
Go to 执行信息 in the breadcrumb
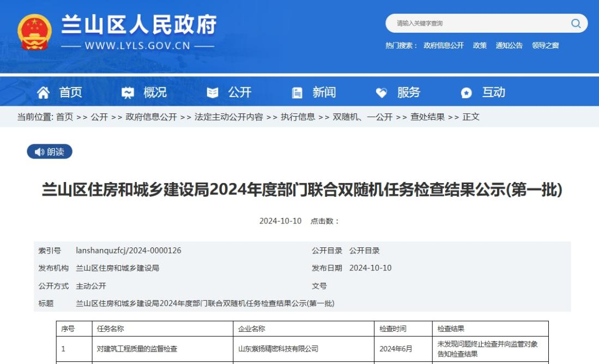click(x=298, y=117)
